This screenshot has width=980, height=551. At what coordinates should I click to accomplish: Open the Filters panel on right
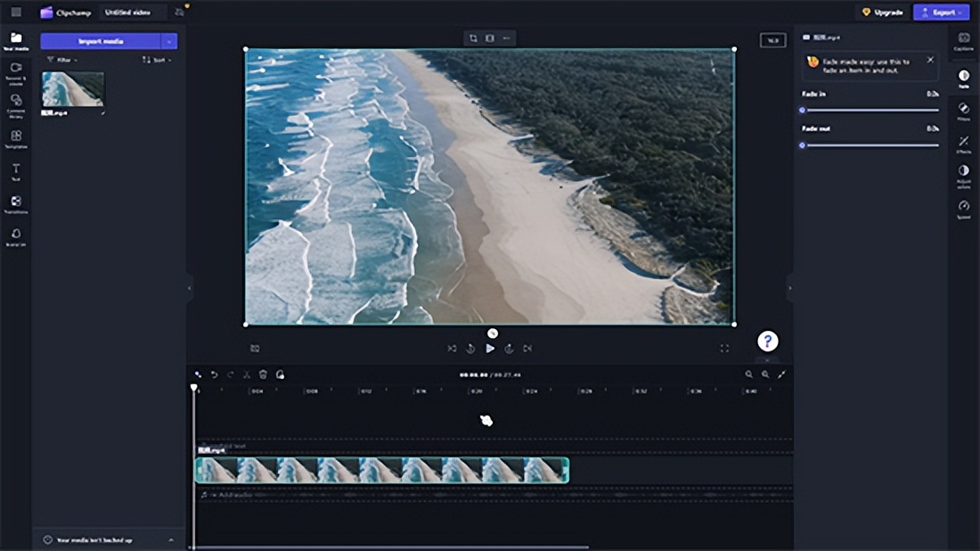963,111
